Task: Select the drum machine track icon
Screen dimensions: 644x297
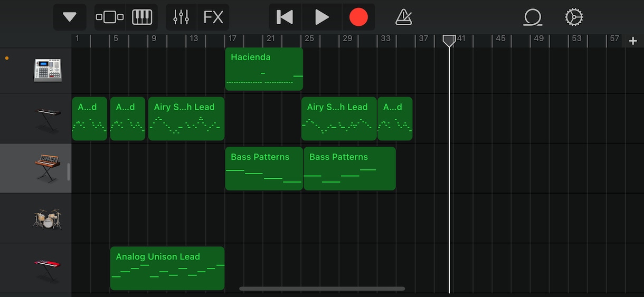Action: (48, 69)
